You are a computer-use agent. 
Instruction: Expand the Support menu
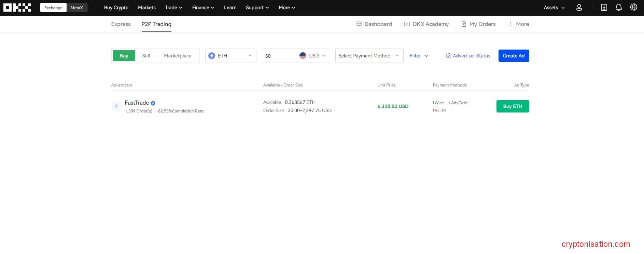point(257,8)
